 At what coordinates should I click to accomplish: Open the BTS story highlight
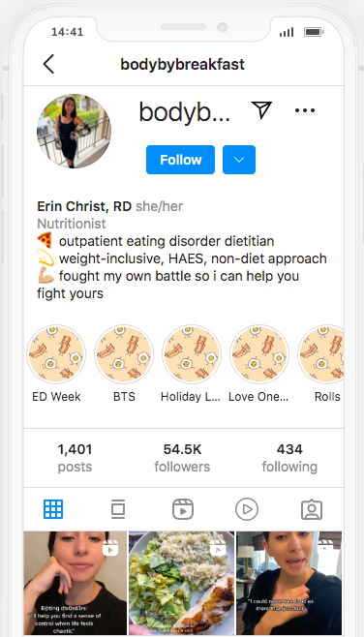124,354
